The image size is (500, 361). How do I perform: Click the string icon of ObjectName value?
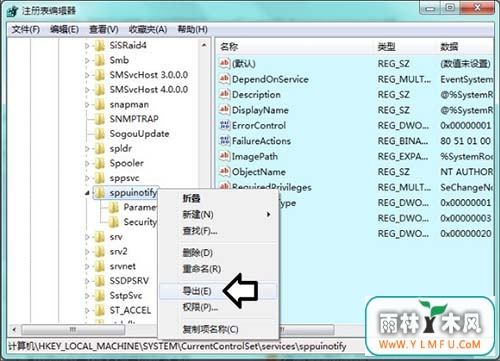(x=224, y=171)
